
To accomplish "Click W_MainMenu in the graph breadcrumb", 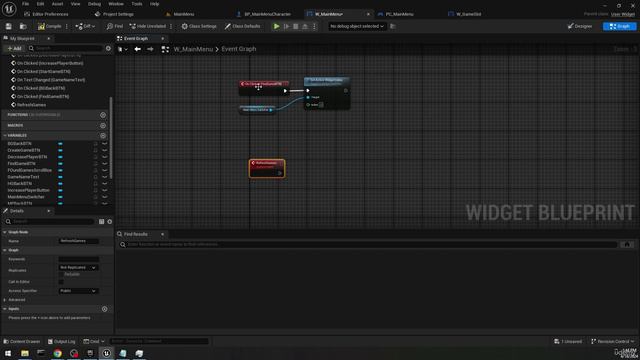I will [x=193, y=49].
